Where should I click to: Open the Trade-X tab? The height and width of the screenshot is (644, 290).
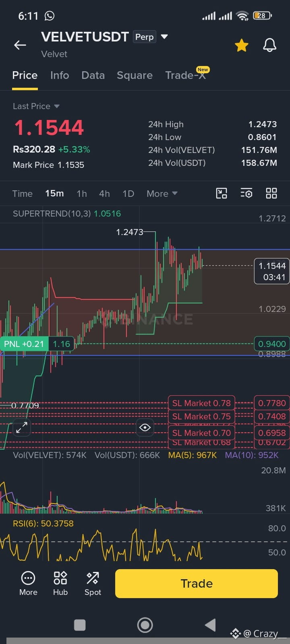[185, 75]
